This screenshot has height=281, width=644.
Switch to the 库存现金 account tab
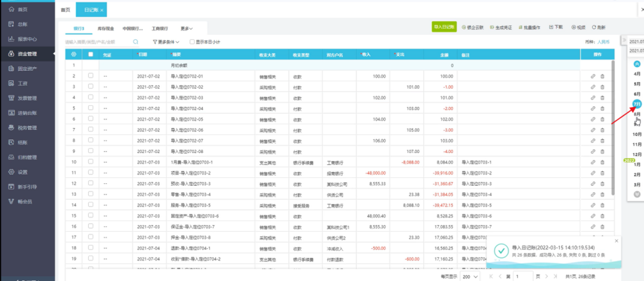[105, 28]
